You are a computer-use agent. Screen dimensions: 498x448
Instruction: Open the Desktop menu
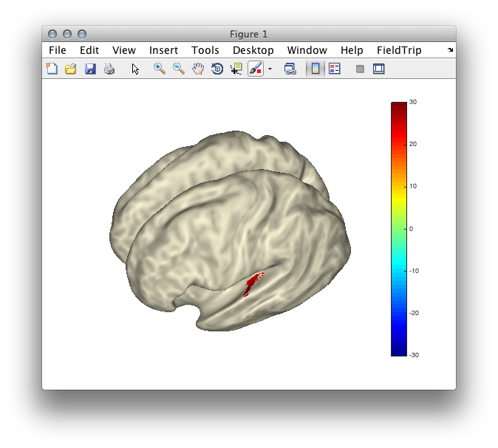pyautogui.click(x=253, y=50)
